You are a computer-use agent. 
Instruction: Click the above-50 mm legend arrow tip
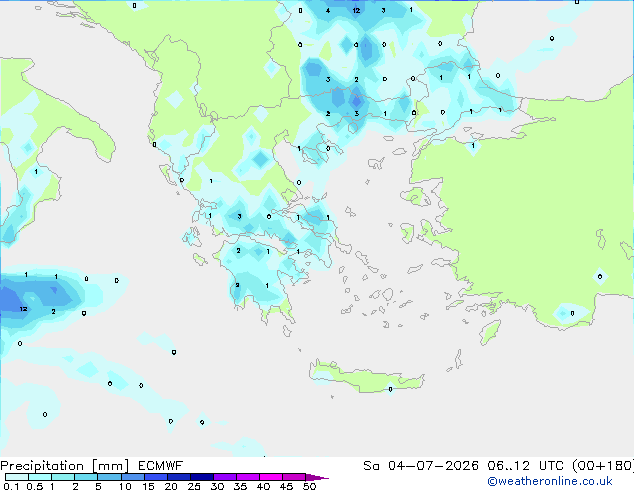317,477
